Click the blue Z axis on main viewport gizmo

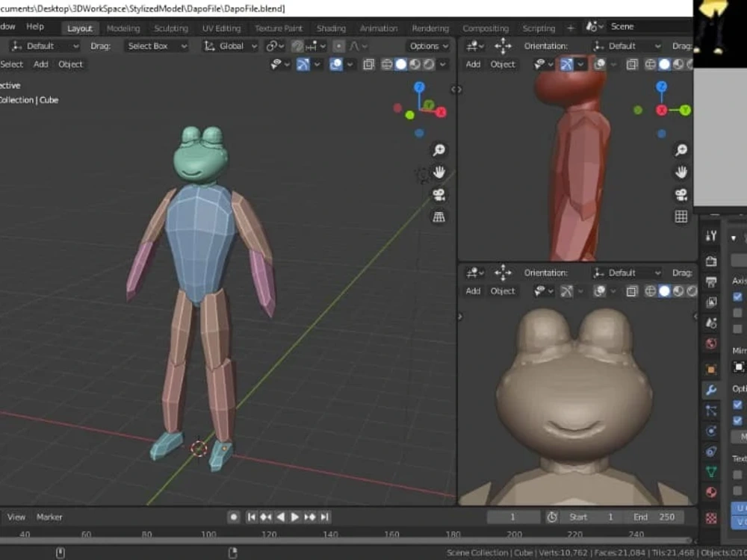click(419, 87)
